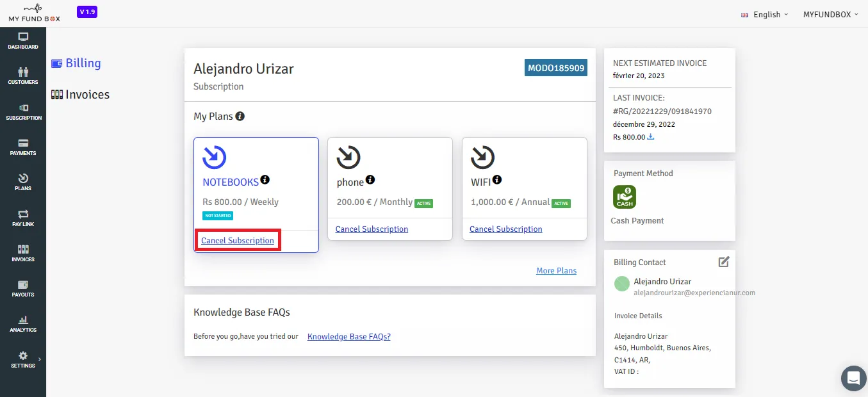Expand the Settings sidebar menu
868x397 pixels.
(x=23, y=359)
